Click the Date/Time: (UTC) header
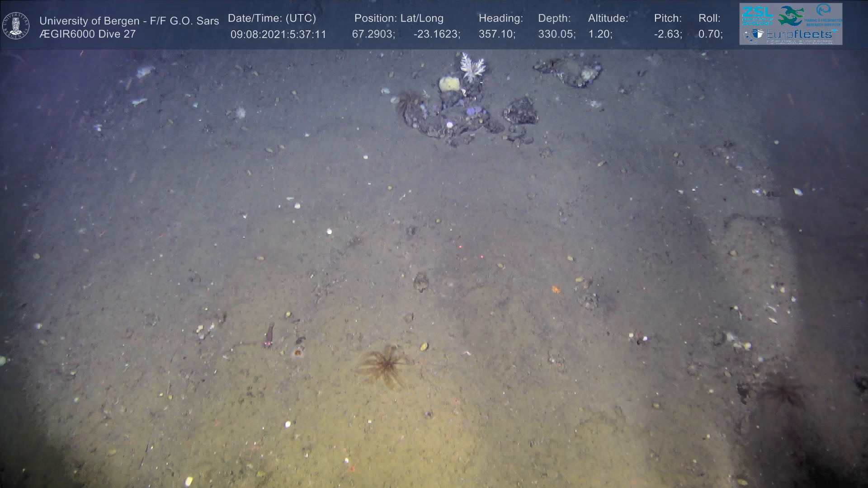 tap(272, 19)
